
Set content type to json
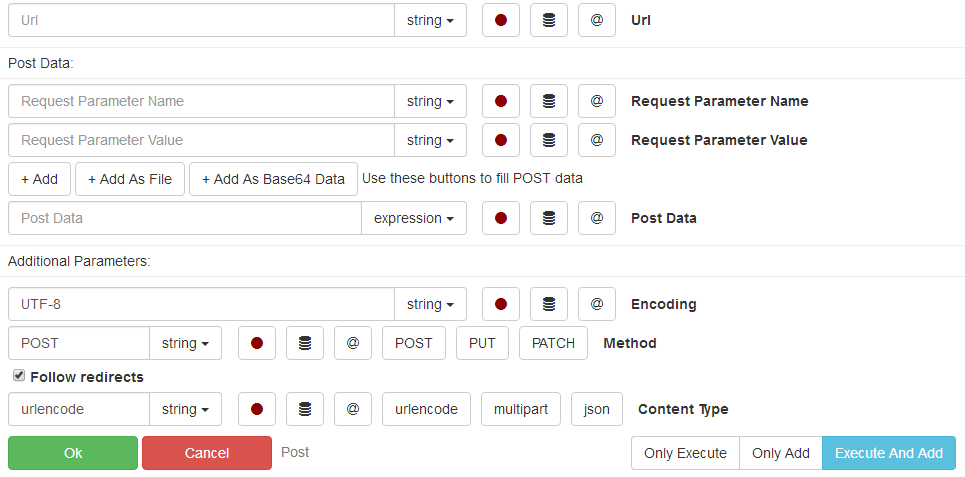[x=597, y=409]
